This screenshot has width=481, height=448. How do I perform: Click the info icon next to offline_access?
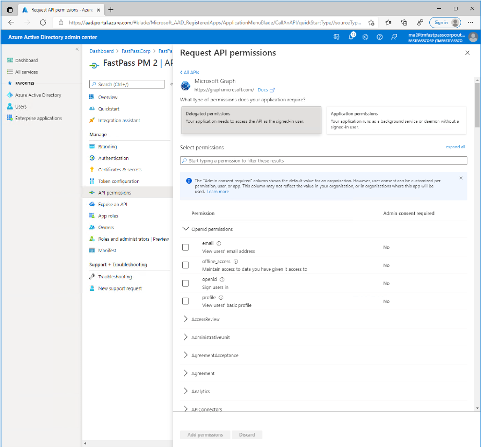click(236, 261)
